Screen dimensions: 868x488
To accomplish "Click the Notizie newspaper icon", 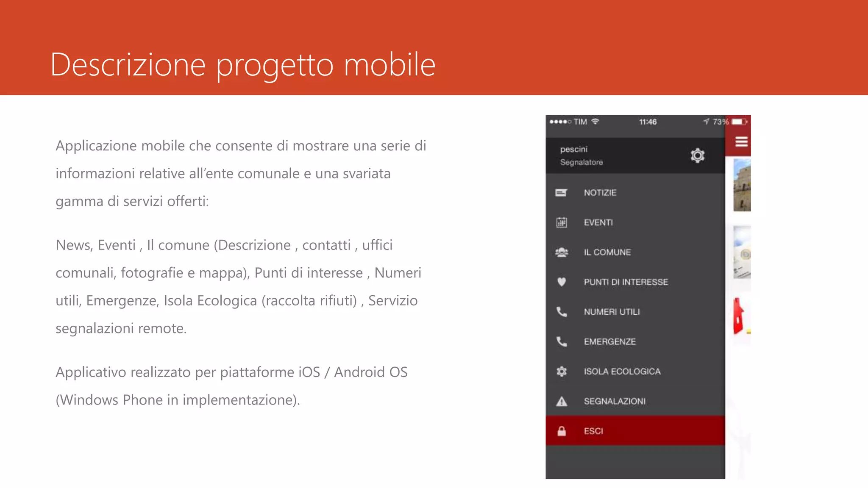I will [x=561, y=193].
